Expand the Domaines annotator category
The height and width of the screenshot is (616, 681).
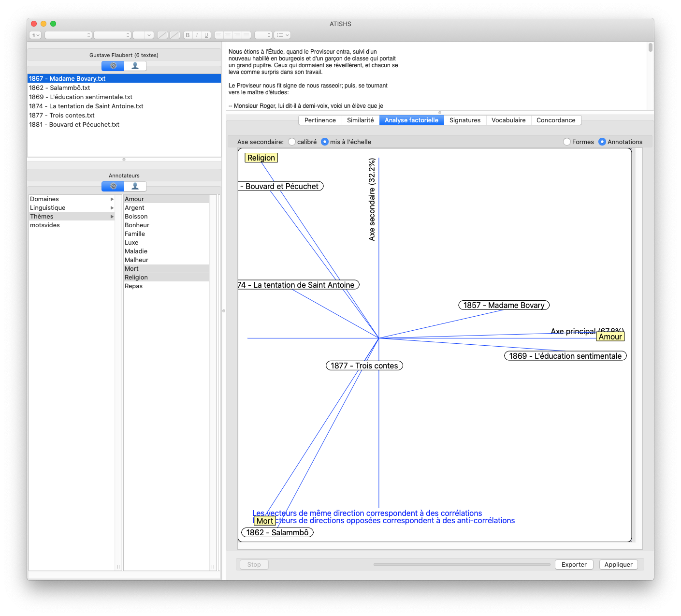click(112, 199)
